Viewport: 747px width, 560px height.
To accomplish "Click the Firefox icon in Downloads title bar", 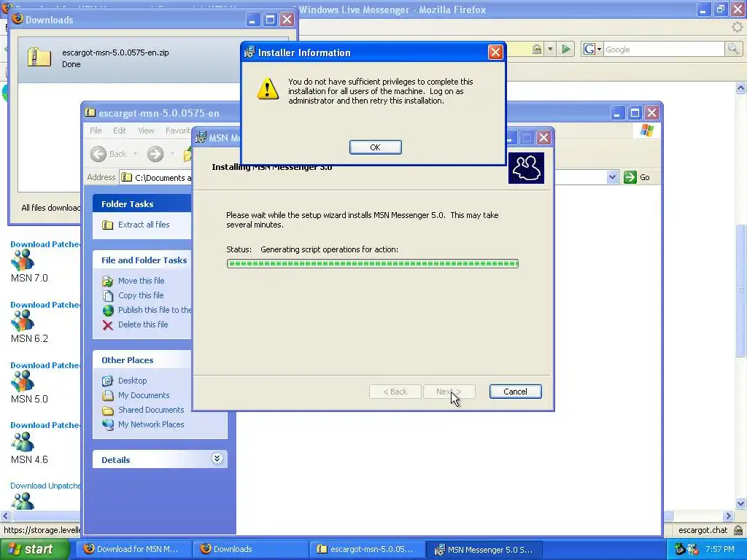I will tap(18, 19).
